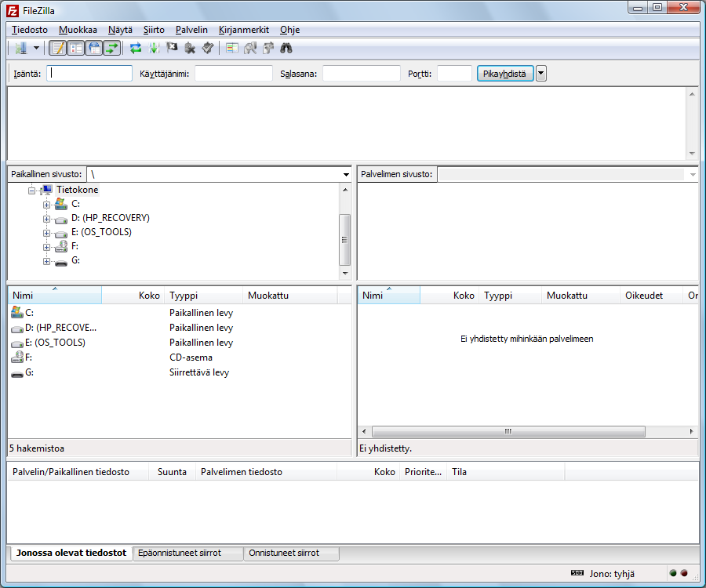The width and height of the screenshot is (706, 588).
Task: Open the Siirto menu
Action: [154, 30]
